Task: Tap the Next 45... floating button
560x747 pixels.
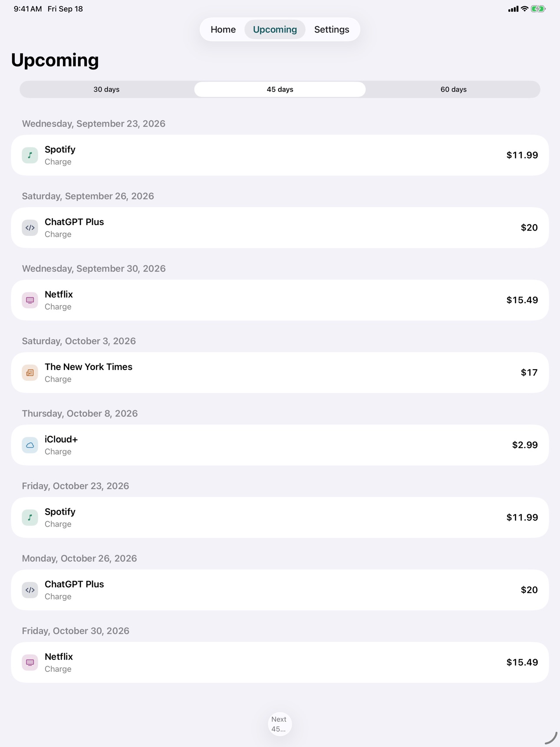Action: [x=280, y=724]
